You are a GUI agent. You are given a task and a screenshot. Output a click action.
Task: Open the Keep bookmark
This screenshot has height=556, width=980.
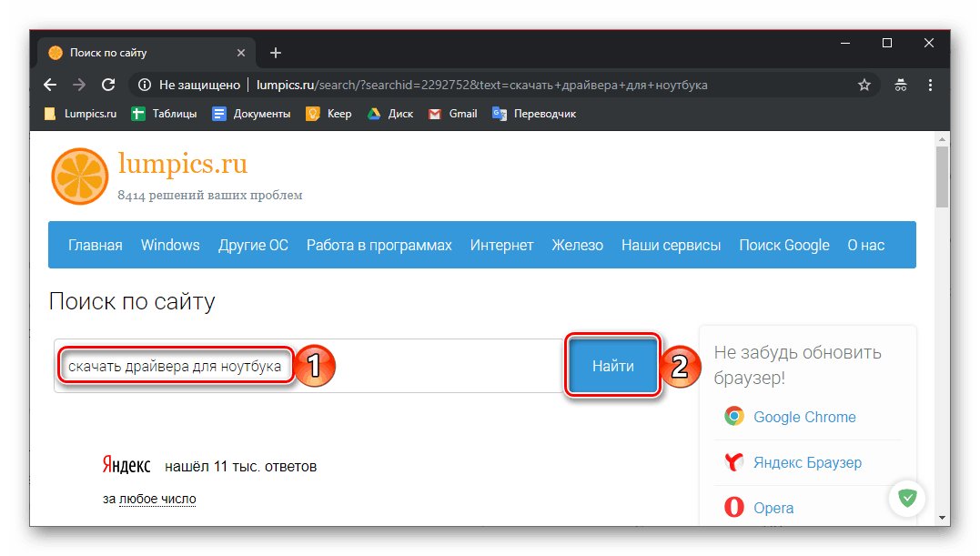pyautogui.click(x=328, y=114)
